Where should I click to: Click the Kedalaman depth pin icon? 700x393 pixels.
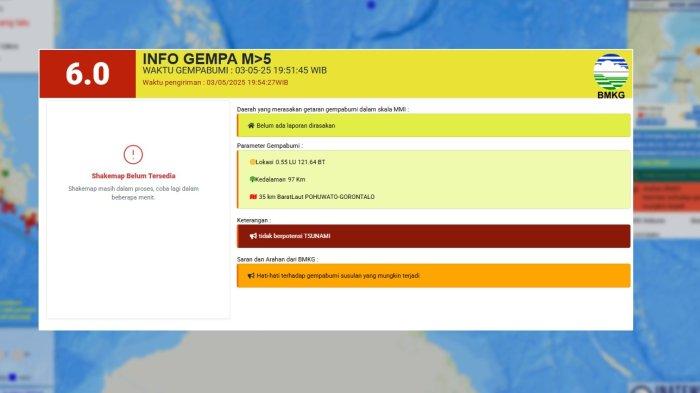coord(252,180)
